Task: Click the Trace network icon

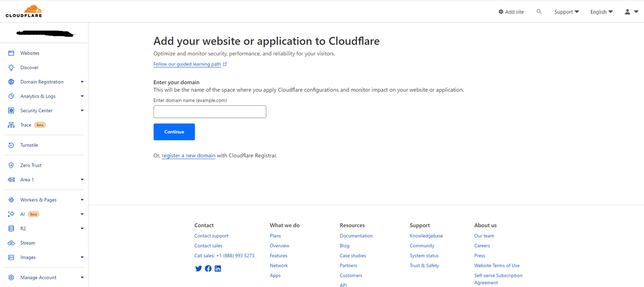Action: pos(11,125)
